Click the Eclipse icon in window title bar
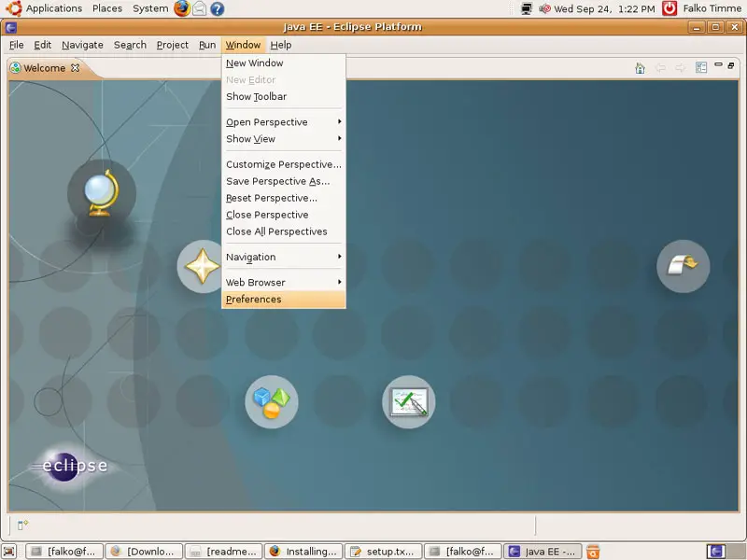This screenshot has width=747, height=560. (x=11, y=27)
